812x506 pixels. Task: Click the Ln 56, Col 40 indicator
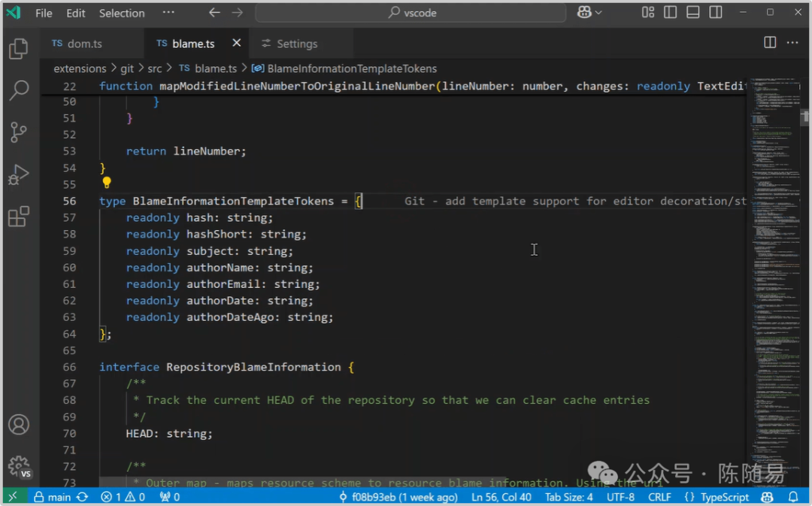click(x=501, y=496)
